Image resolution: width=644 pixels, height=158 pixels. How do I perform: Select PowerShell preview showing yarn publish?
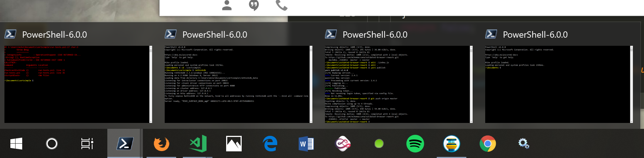tap(399, 84)
